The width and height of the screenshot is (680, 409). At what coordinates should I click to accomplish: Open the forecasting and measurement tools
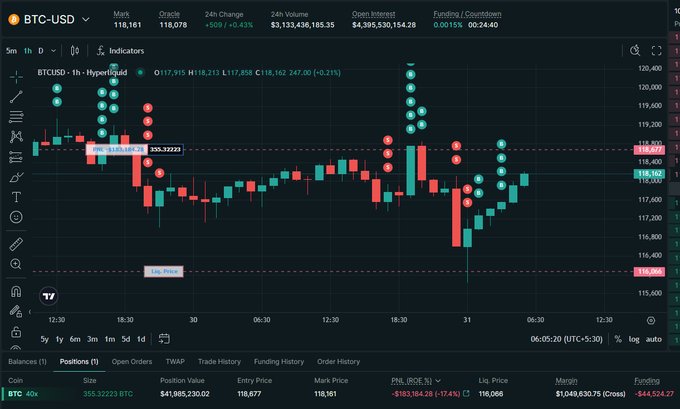tap(16, 157)
